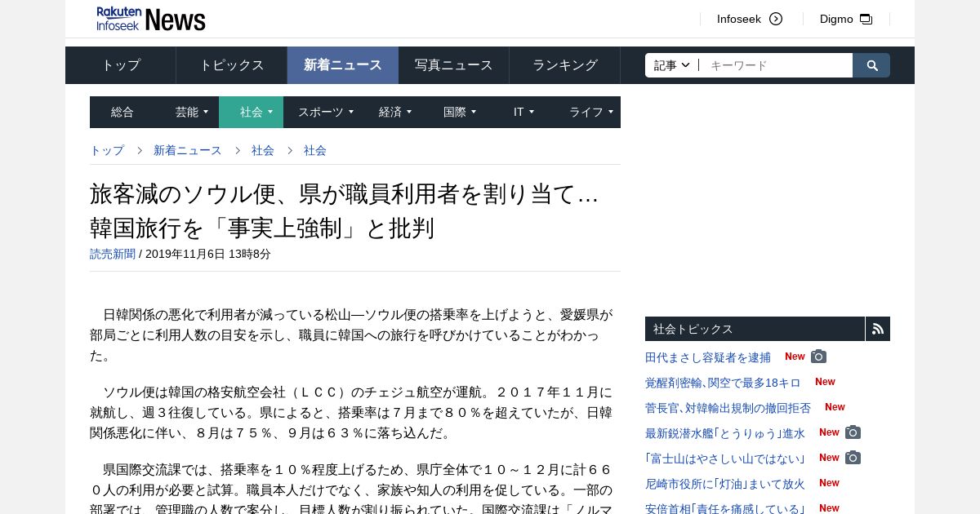Click camera icon beside 最新鋭潜水艦 headline
The width and height of the screenshot is (980, 514).
(853, 432)
